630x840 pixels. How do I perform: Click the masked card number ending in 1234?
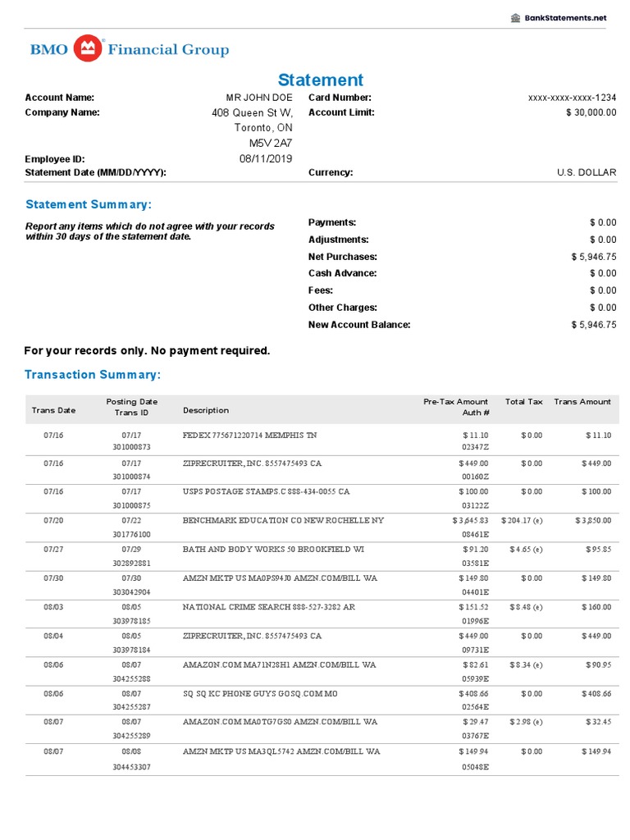[x=572, y=98]
